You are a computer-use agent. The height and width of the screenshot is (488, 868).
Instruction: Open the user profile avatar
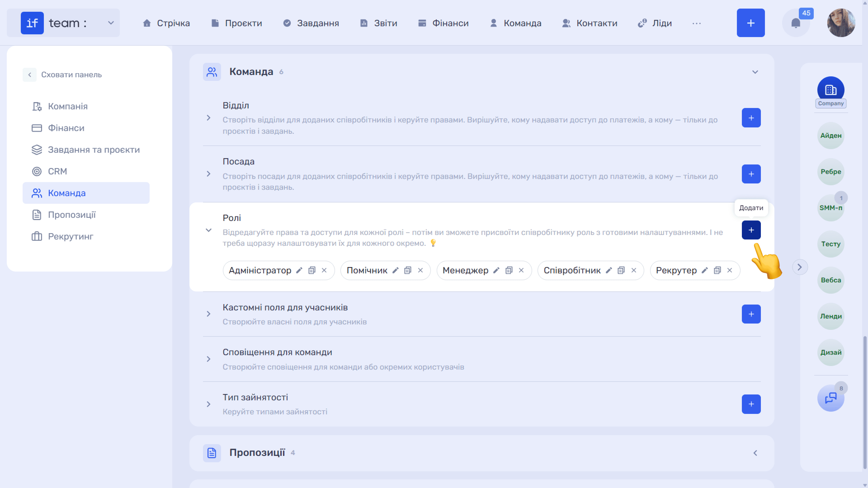[841, 23]
